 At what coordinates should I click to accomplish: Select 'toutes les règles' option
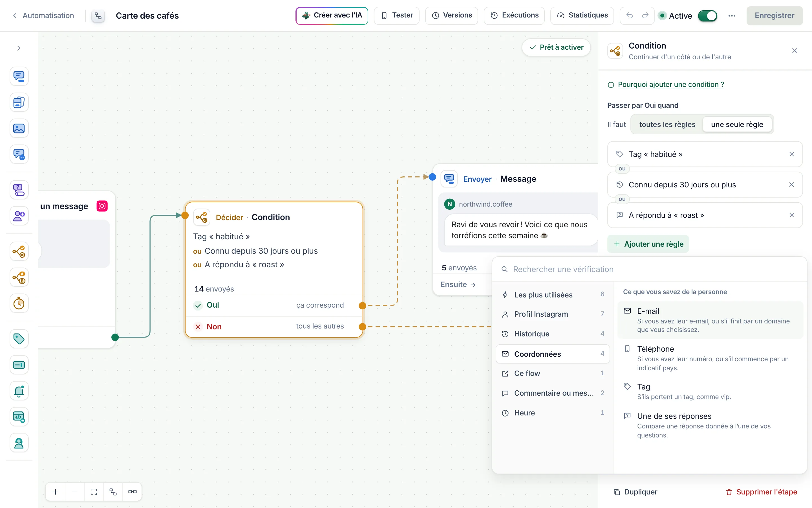(x=667, y=124)
